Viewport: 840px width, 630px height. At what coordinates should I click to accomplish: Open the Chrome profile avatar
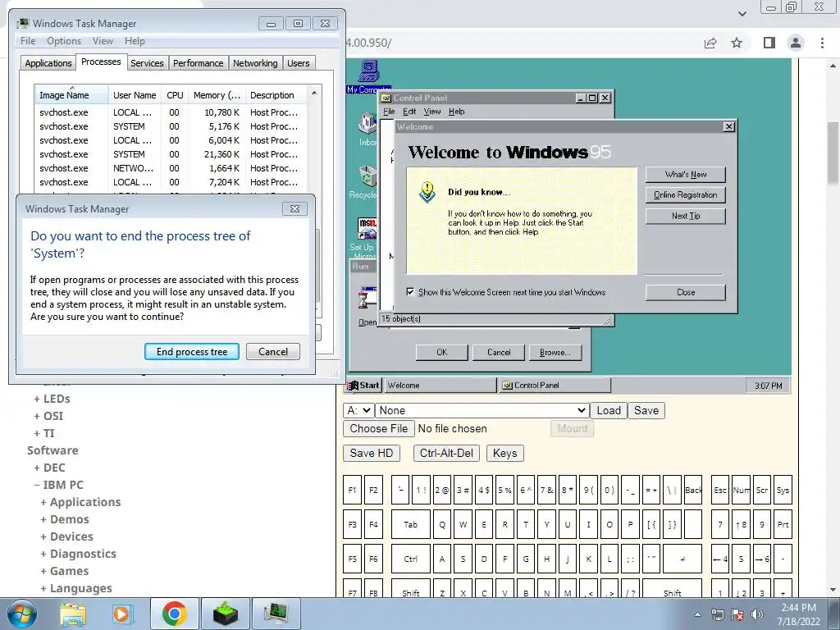(x=796, y=43)
